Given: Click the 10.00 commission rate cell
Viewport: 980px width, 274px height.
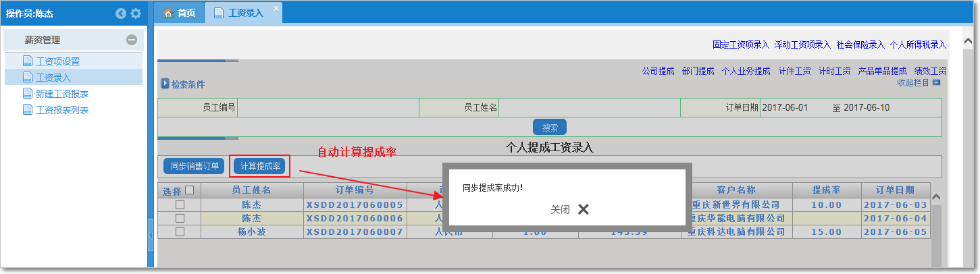Looking at the screenshot, I should tap(827, 204).
